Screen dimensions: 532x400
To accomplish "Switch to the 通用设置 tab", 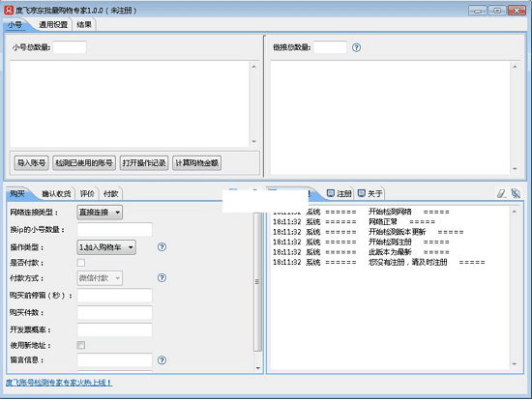I will coord(53,25).
